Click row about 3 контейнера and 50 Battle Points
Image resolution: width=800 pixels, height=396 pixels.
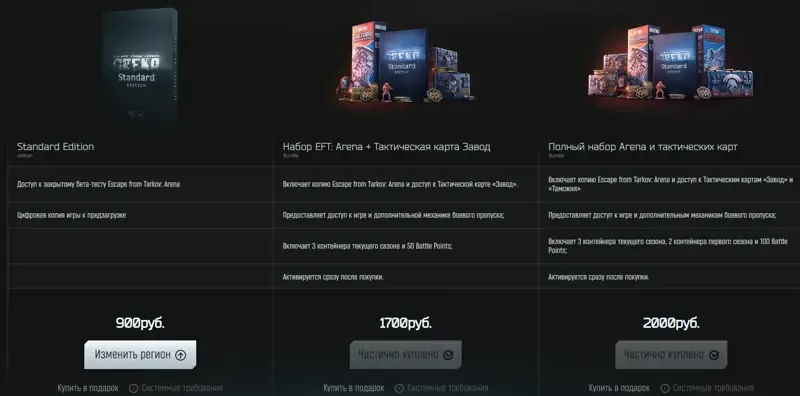pos(406,246)
